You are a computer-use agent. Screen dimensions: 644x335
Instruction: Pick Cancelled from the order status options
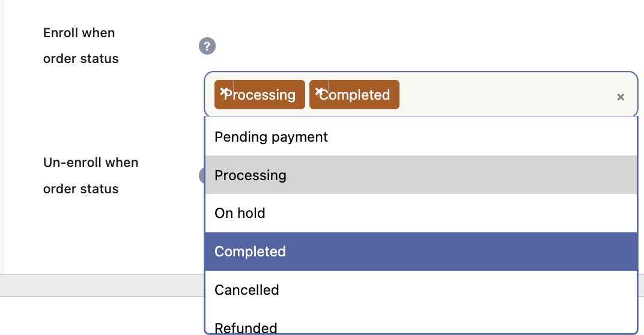[421, 290]
